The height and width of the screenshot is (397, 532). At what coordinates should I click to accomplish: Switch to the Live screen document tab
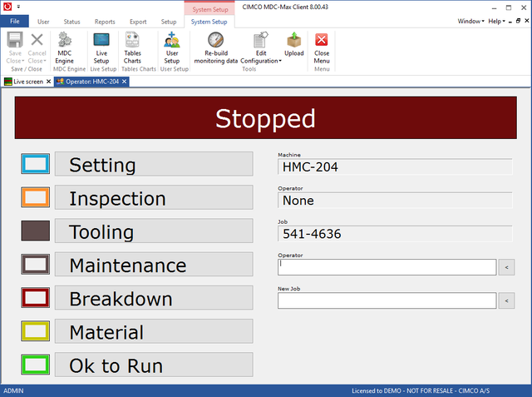coord(27,82)
